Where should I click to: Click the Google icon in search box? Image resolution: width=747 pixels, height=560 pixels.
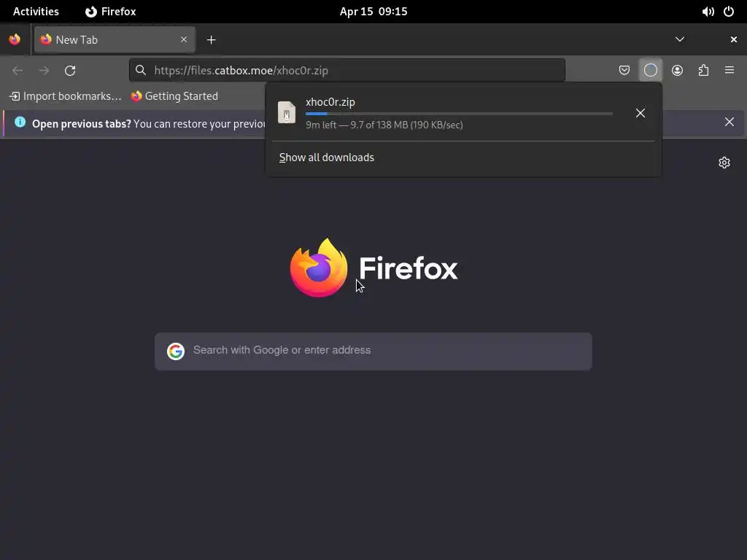175,351
